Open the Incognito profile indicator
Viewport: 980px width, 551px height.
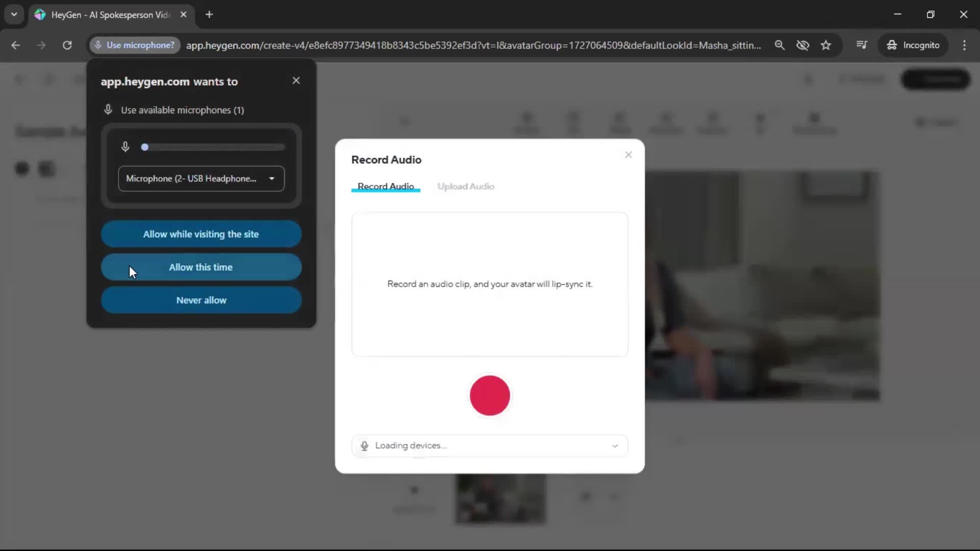(x=913, y=45)
